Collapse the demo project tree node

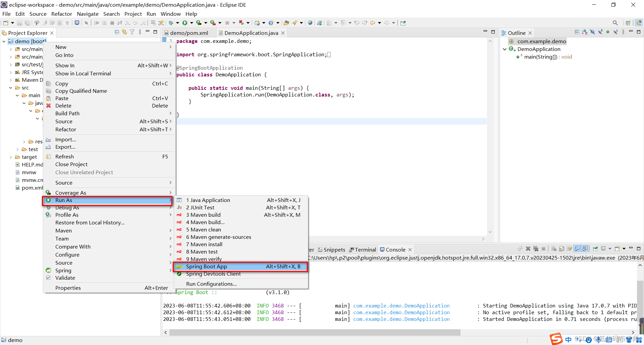point(4,41)
